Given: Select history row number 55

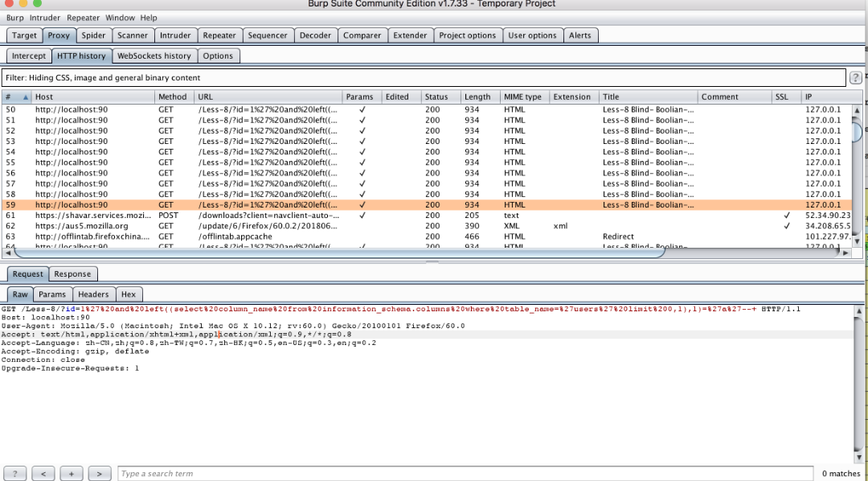Looking at the screenshot, I should click(427, 162).
